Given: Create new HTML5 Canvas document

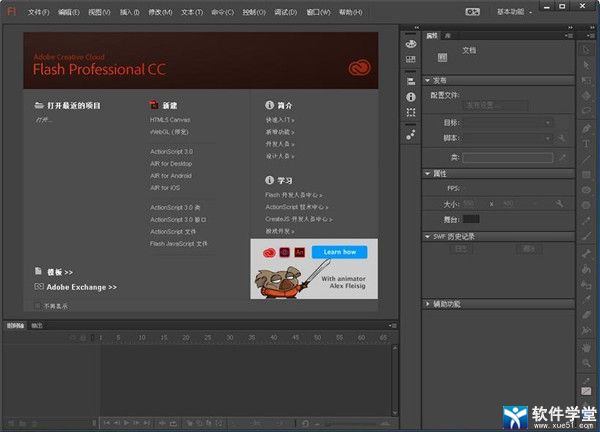Looking at the screenshot, I should 170,120.
